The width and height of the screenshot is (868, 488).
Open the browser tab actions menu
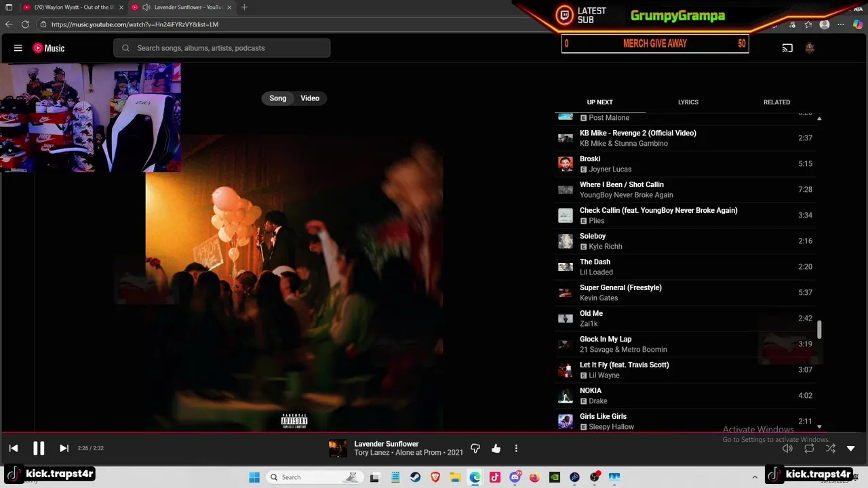9,7
